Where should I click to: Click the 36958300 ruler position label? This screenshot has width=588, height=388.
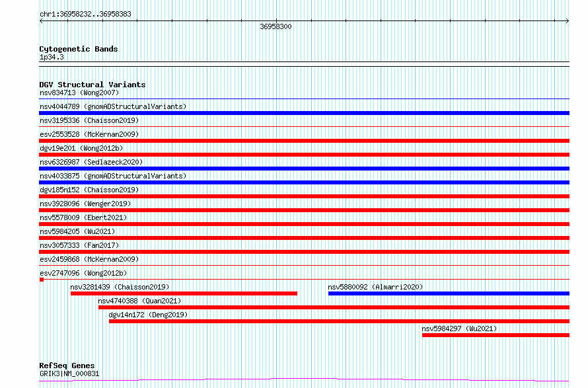pos(276,26)
